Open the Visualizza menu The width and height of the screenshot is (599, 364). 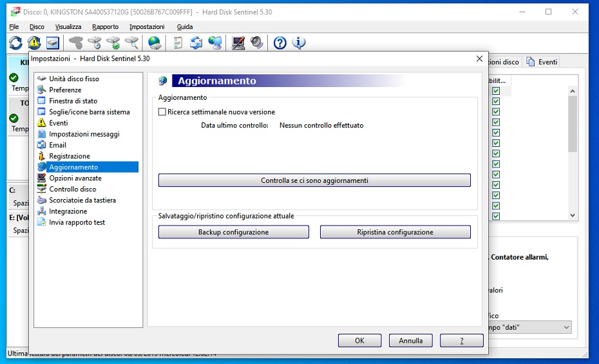(x=68, y=27)
